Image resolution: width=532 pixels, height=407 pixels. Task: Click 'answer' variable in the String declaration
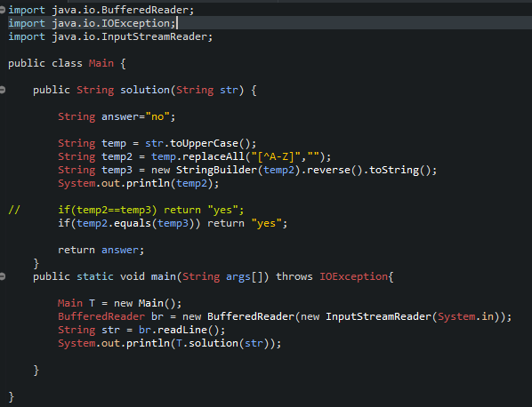(120, 117)
